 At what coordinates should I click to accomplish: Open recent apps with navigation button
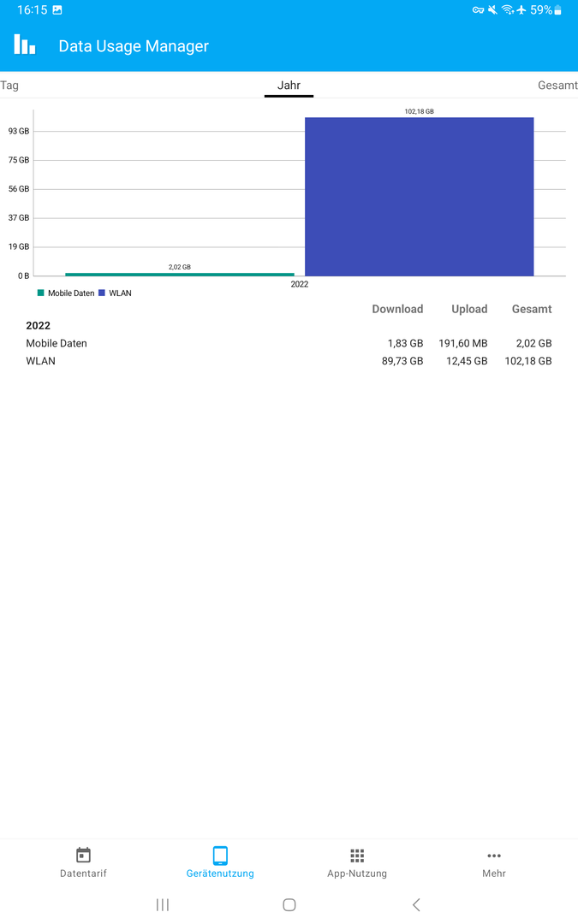click(x=163, y=904)
